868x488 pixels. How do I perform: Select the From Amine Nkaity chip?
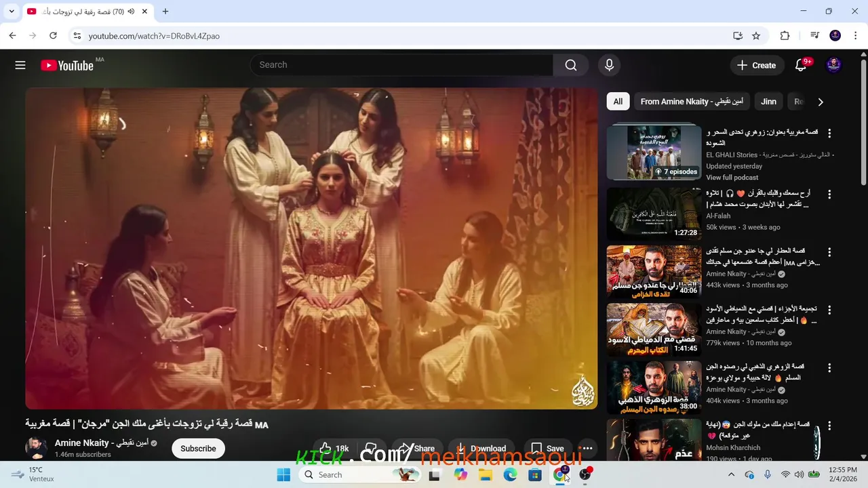(692, 102)
